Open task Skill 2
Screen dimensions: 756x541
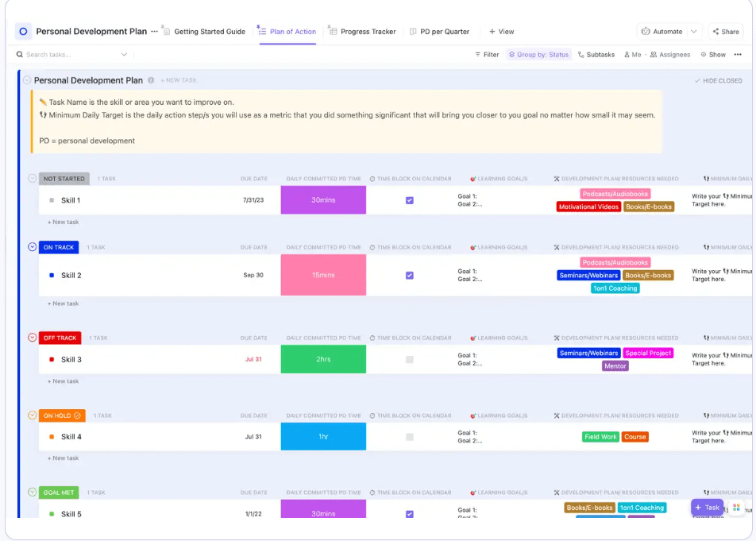(x=71, y=276)
